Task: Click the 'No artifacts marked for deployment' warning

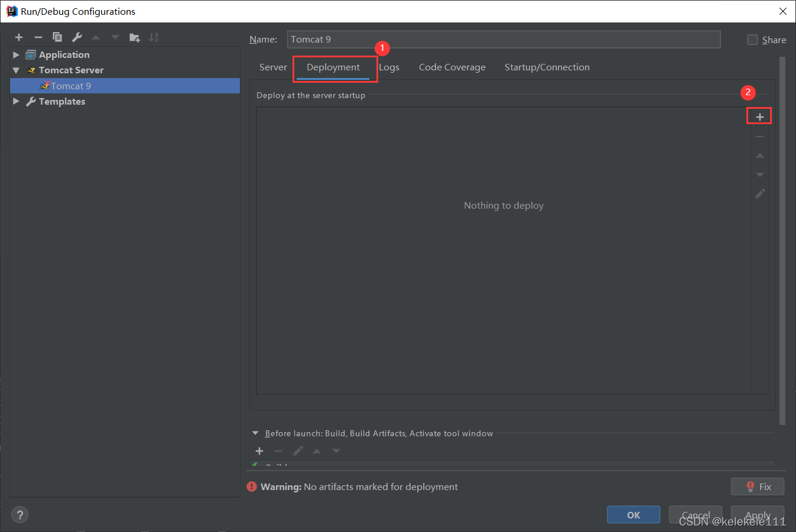Action: tap(381, 486)
